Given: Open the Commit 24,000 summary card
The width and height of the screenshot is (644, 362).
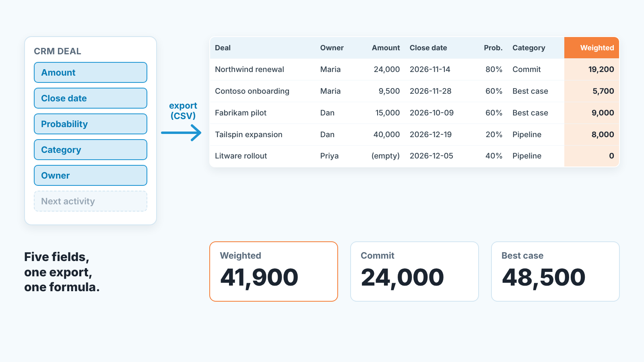Looking at the screenshot, I should point(415,271).
